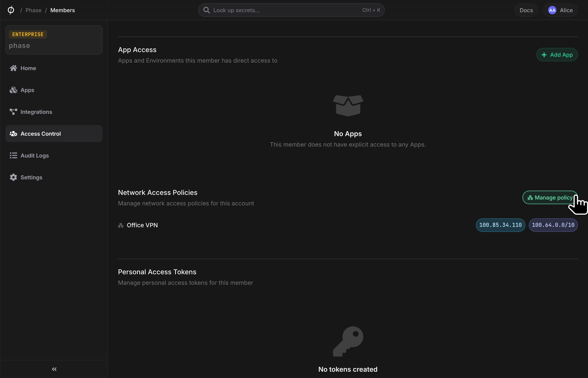Open the Docs link
The width and height of the screenshot is (588, 378).
(526, 10)
